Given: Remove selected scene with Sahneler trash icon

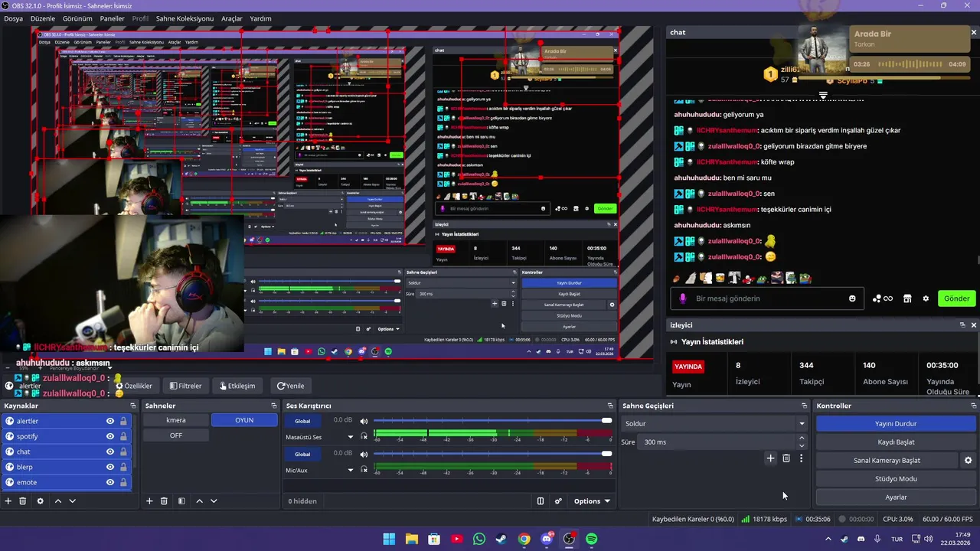Looking at the screenshot, I should (x=164, y=501).
